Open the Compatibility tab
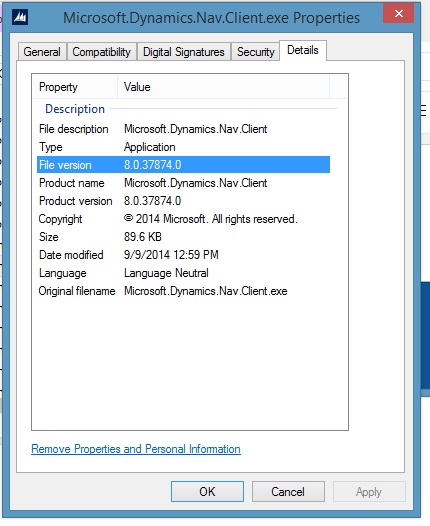The height and width of the screenshot is (526, 430). coord(102,52)
